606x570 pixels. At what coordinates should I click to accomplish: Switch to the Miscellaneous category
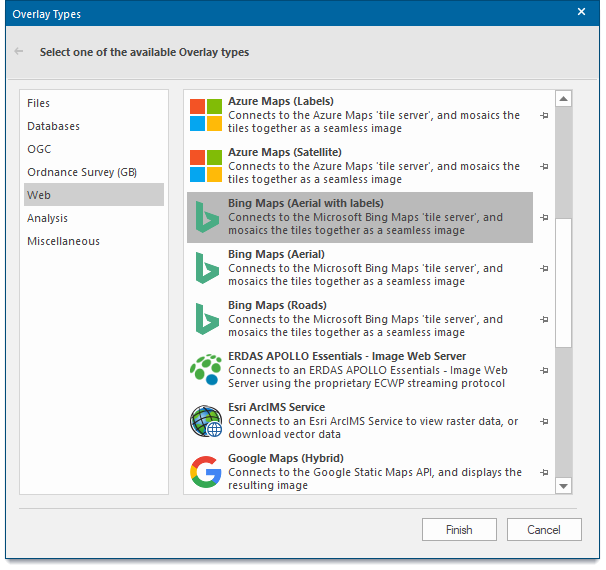[x=94, y=241]
